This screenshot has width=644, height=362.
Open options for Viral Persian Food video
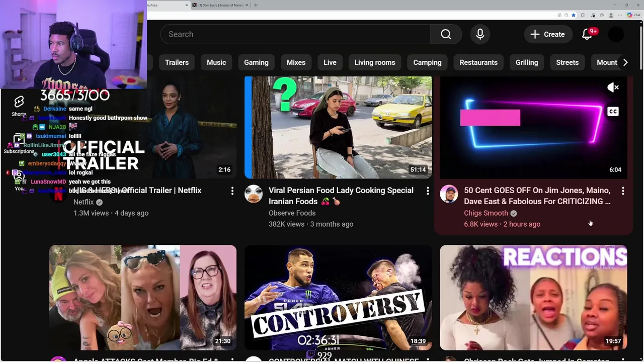point(428,191)
